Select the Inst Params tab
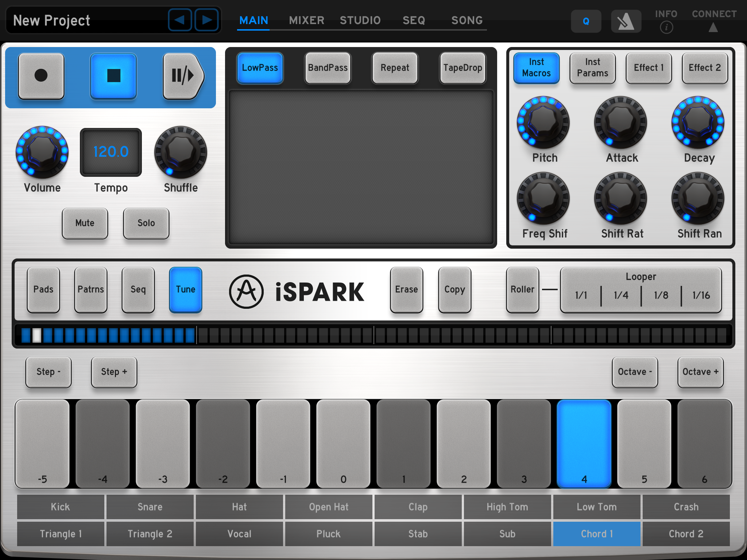The height and width of the screenshot is (560, 747). (x=593, y=68)
